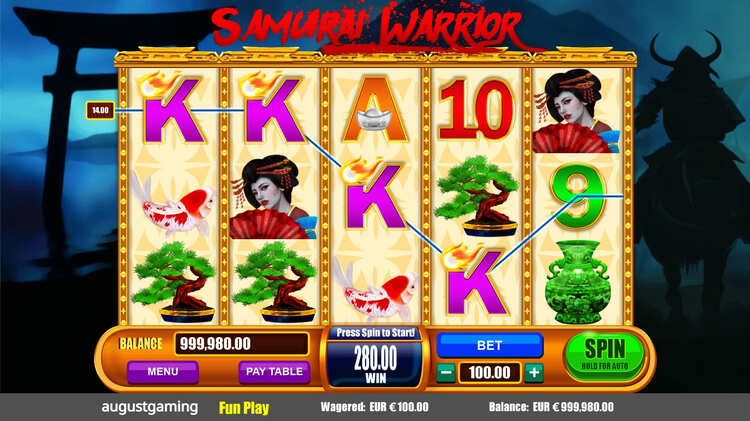Decrease bet with the minus button

446,372
